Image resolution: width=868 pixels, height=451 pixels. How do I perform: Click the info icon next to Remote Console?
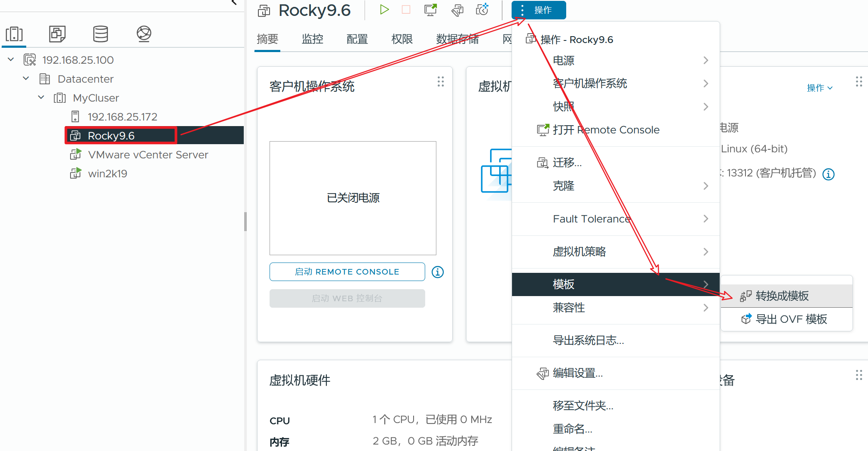pos(438,272)
